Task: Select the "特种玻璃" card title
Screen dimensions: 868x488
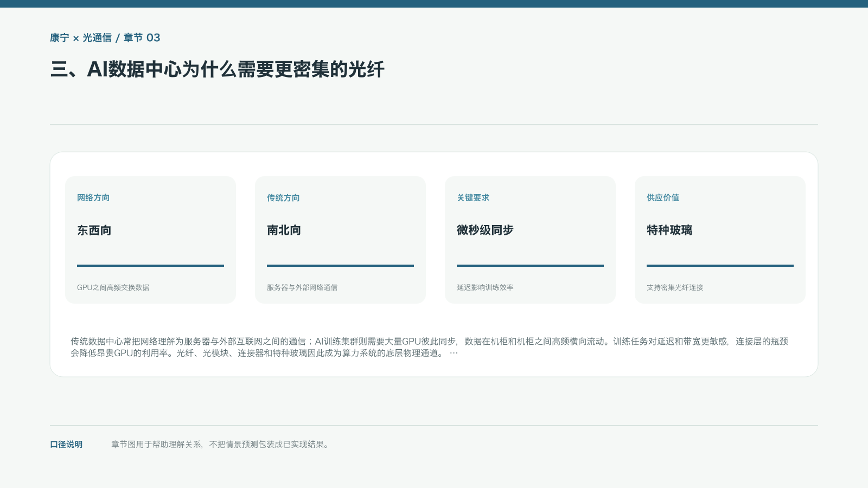Action: tap(669, 230)
